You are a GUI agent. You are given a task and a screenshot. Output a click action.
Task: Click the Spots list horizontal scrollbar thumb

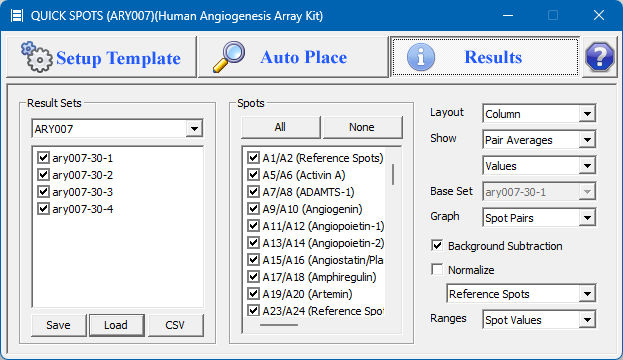click(x=279, y=325)
